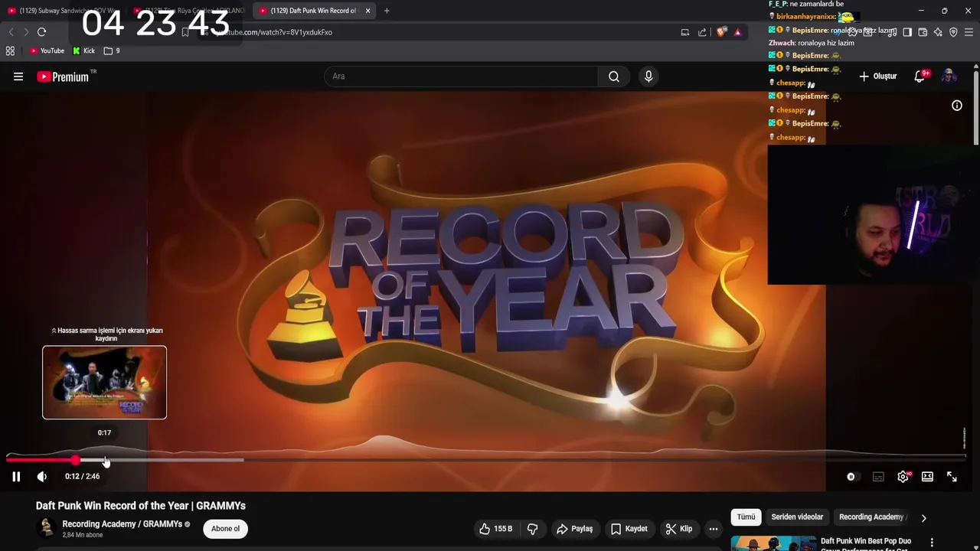Open the account avatar menu
Screen dimensions: 980x551
[x=949, y=77]
